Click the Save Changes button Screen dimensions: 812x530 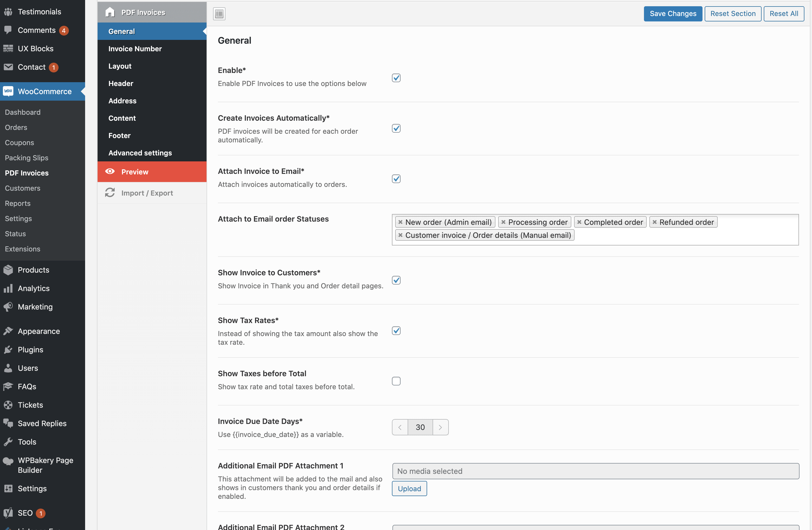pos(672,14)
